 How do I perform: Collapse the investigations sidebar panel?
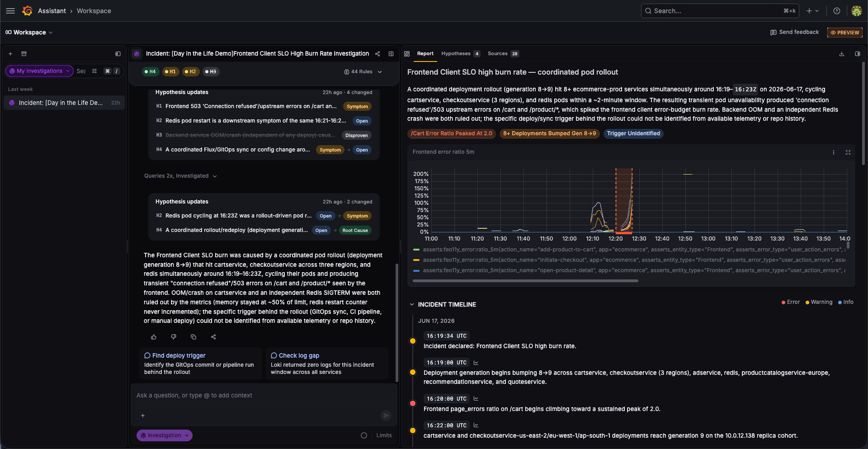(118, 54)
